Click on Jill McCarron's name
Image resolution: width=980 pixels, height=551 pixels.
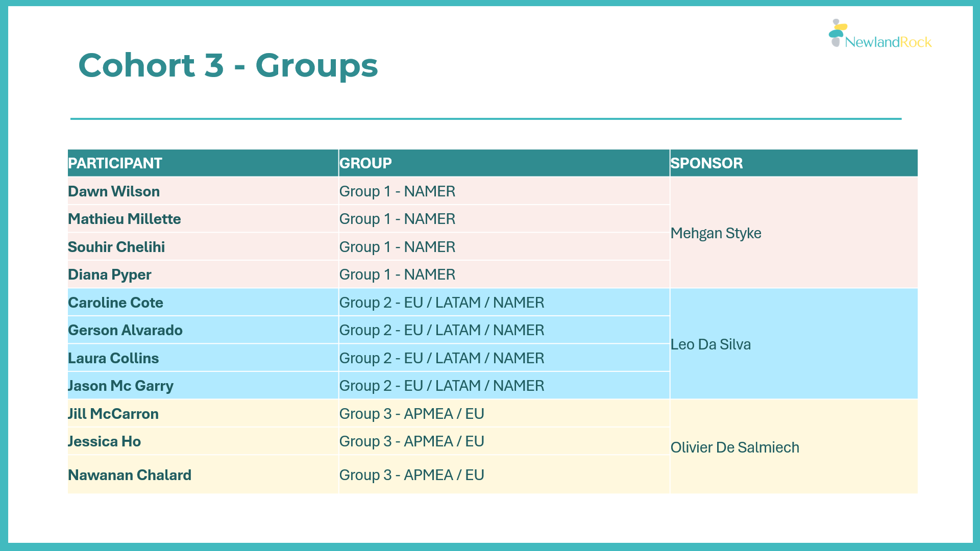(x=113, y=414)
